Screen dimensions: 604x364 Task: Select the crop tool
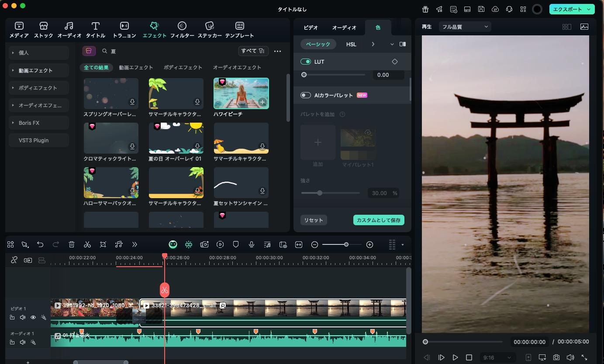103,244
